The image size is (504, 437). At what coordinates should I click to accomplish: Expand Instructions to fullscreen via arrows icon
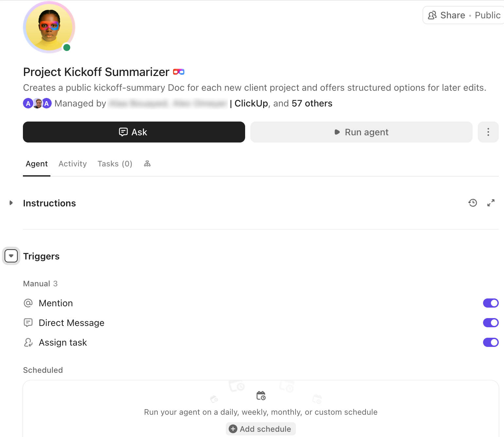click(491, 203)
